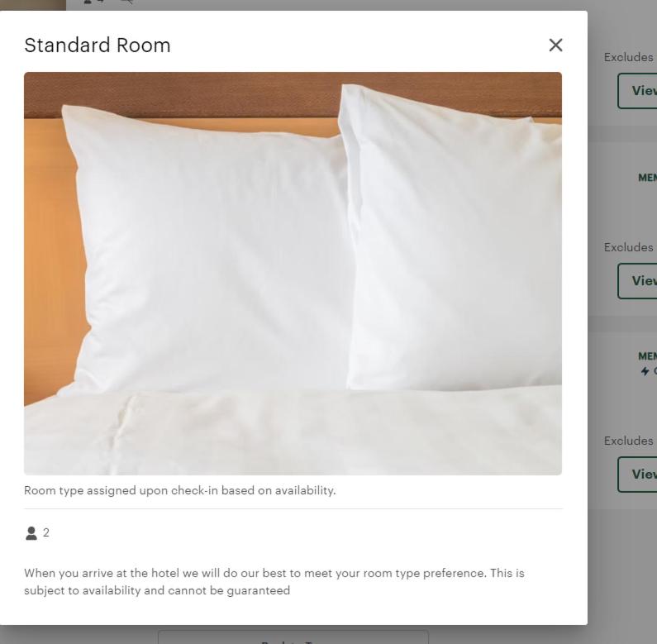Click the second Excludes label
This screenshot has height=644, width=657.
pos(630,247)
